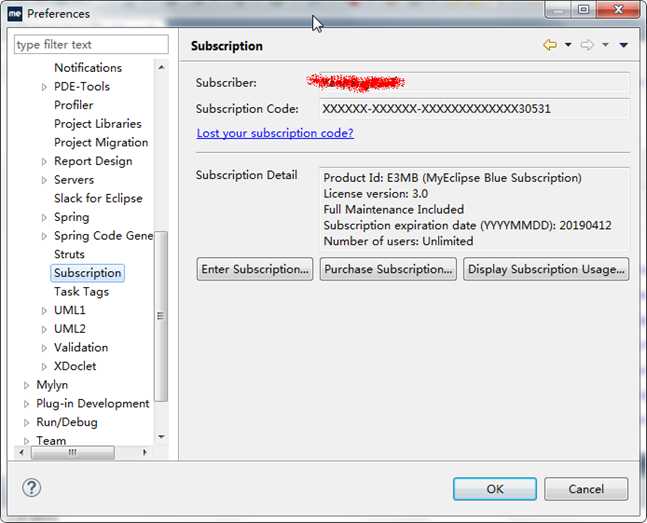The image size is (647, 523).
Task: Click 'Full Maintenance Included' text
Action: pos(394,209)
